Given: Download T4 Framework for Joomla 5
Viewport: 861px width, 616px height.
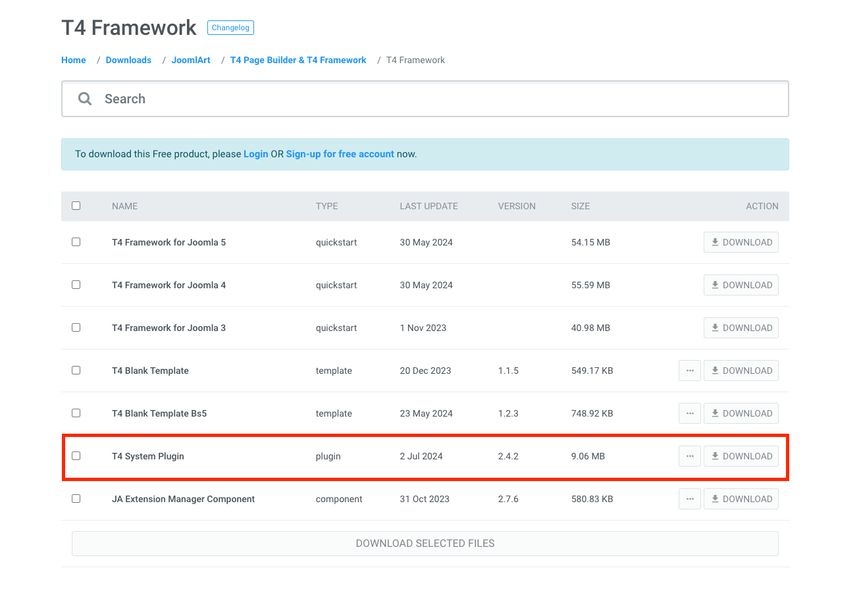Looking at the screenshot, I should coord(741,242).
